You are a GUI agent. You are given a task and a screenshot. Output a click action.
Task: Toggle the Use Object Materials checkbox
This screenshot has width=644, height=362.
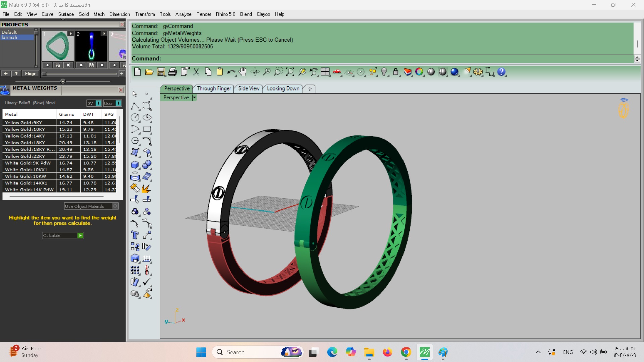[x=115, y=206]
